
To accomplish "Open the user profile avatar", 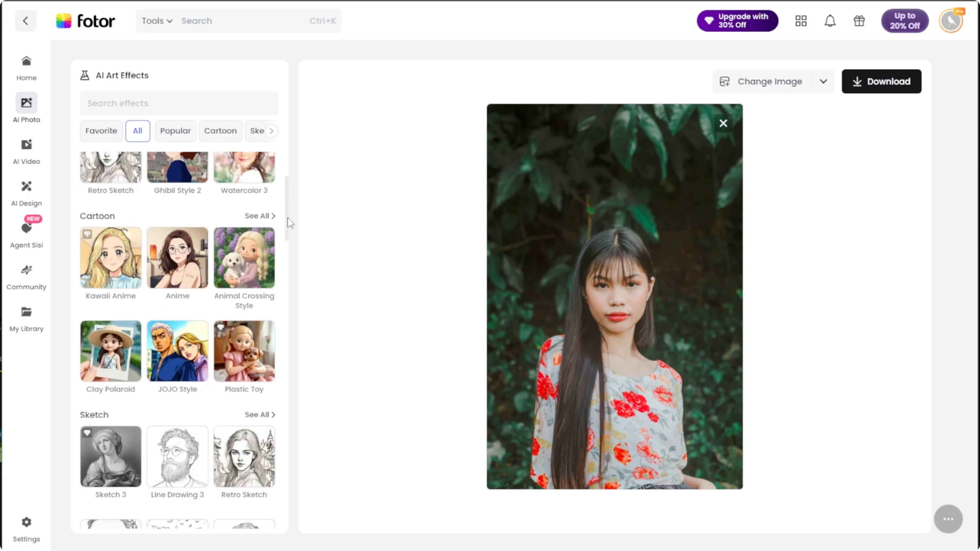I will [x=951, y=21].
